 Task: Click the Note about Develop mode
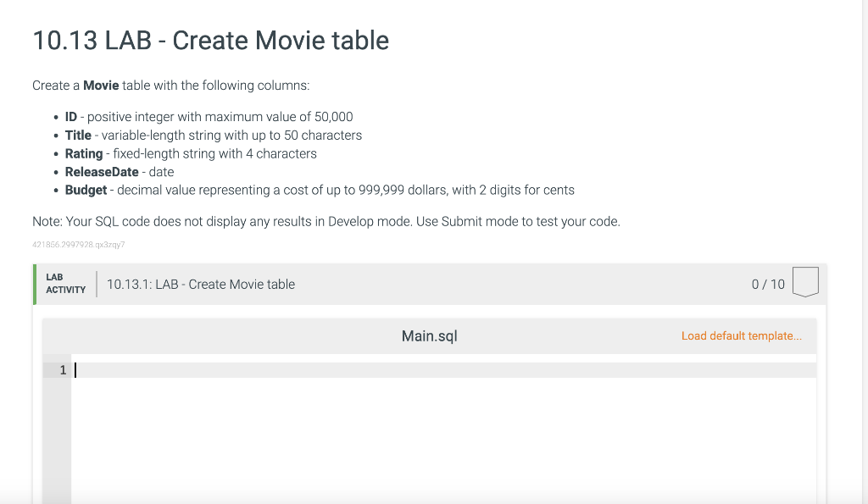click(x=326, y=221)
